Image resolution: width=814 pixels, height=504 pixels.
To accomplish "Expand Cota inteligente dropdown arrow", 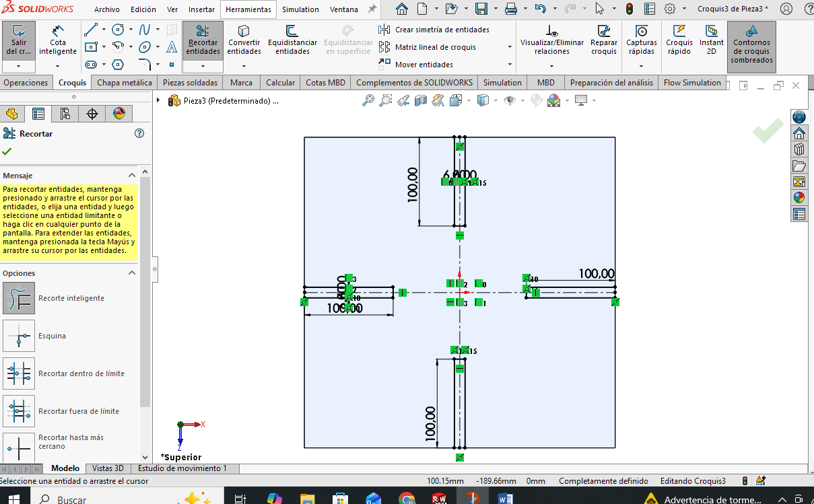I will (58, 66).
